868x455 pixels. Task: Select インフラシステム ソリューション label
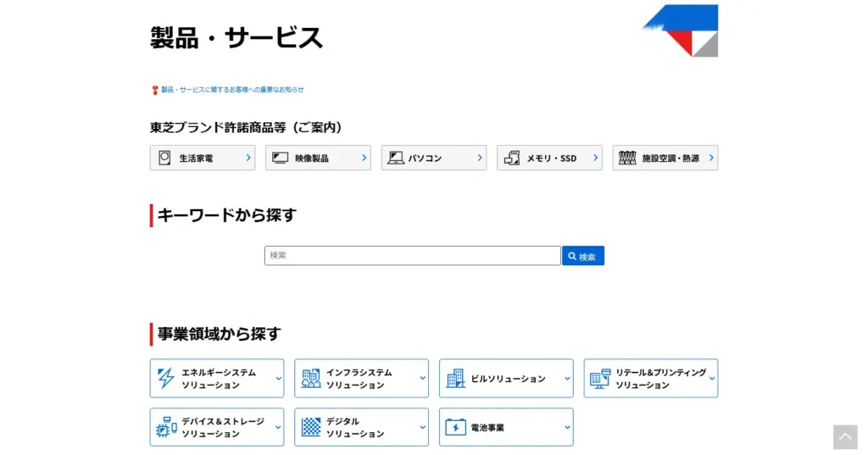click(x=359, y=379)
